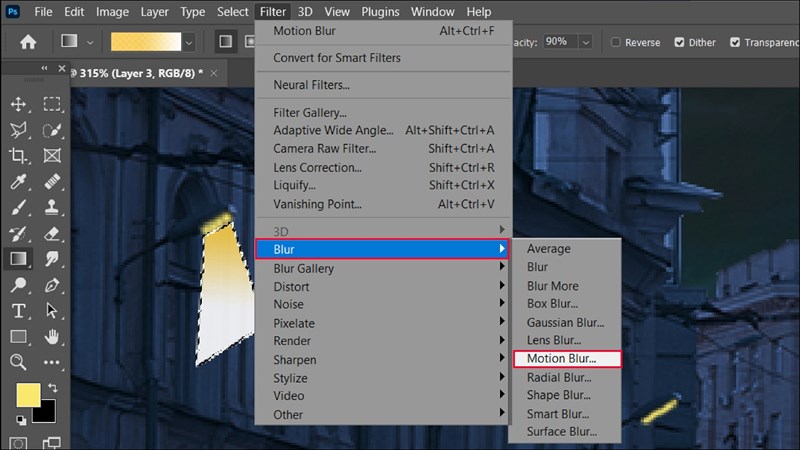Open the Layer menu

pyautogui.click(x=155, y=11)
